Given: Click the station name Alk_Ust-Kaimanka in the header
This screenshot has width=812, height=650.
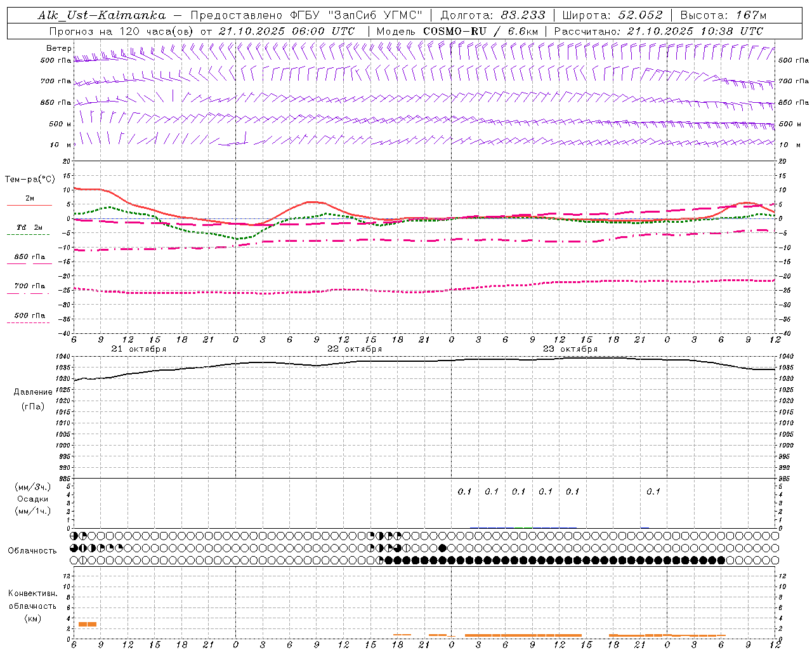Looking at the screenshot, I should coord(101,15).
